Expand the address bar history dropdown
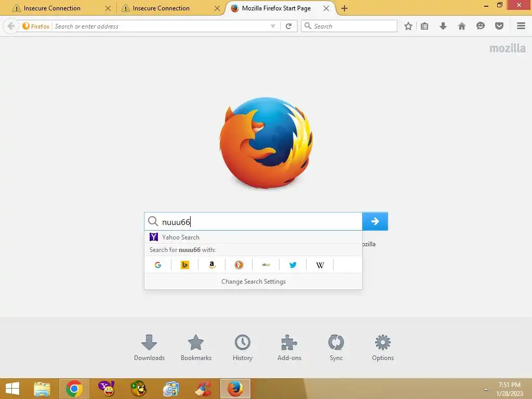Viewport: 532px width, 399px height. 273,26
